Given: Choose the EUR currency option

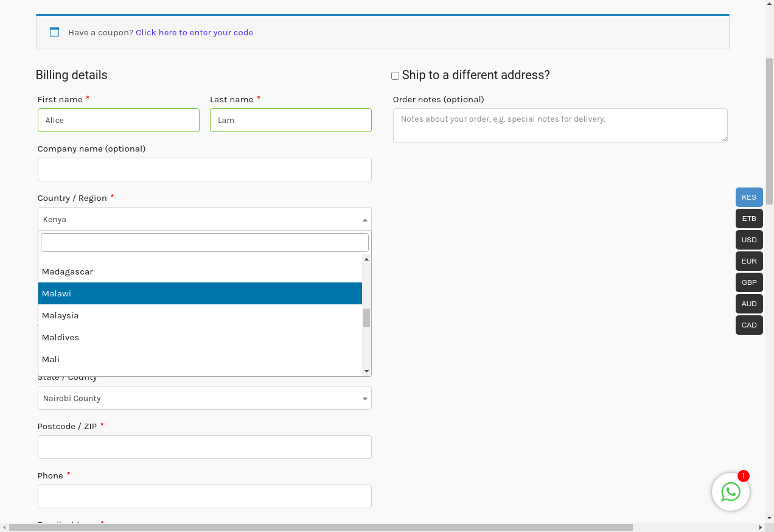Looking at the screenshot, I should point(748,261).
